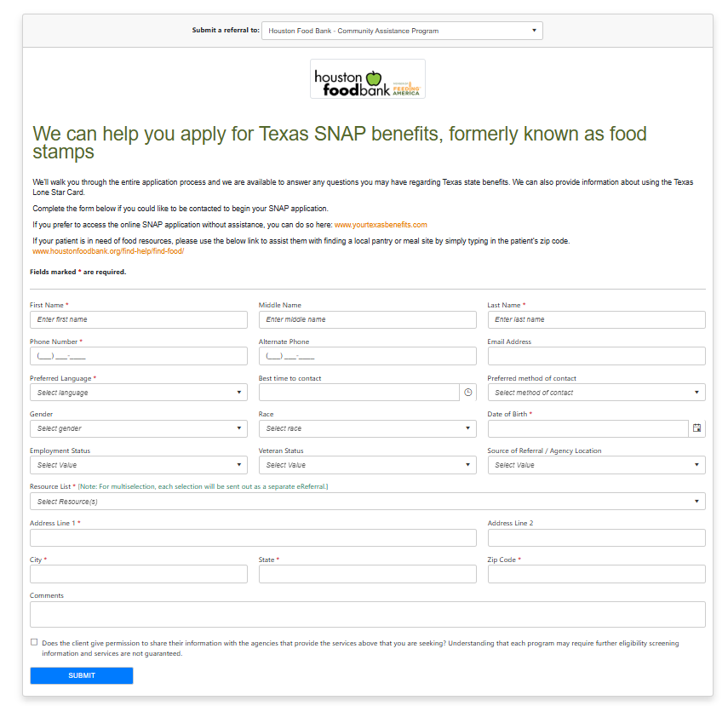
Task: Open the time picker for best contact time
Action: point(469,392)
